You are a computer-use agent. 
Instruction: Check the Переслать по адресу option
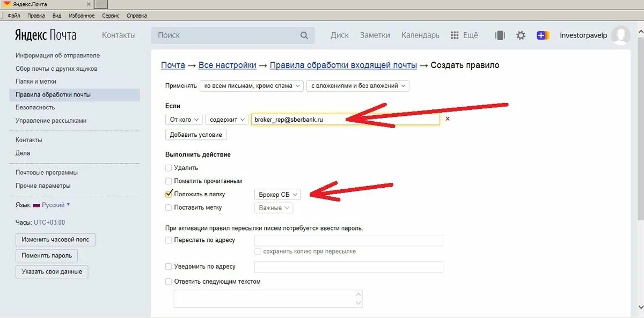(169, 240)
